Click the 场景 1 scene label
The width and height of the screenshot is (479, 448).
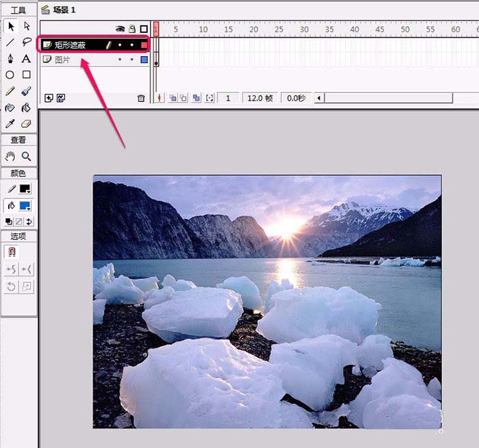(64, 10)
